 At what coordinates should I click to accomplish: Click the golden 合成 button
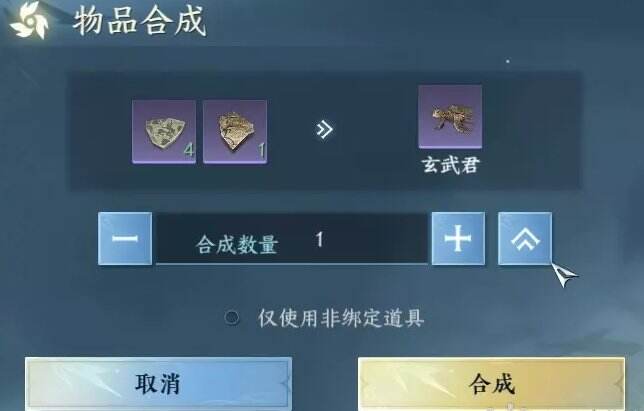[x=491, y=384]
